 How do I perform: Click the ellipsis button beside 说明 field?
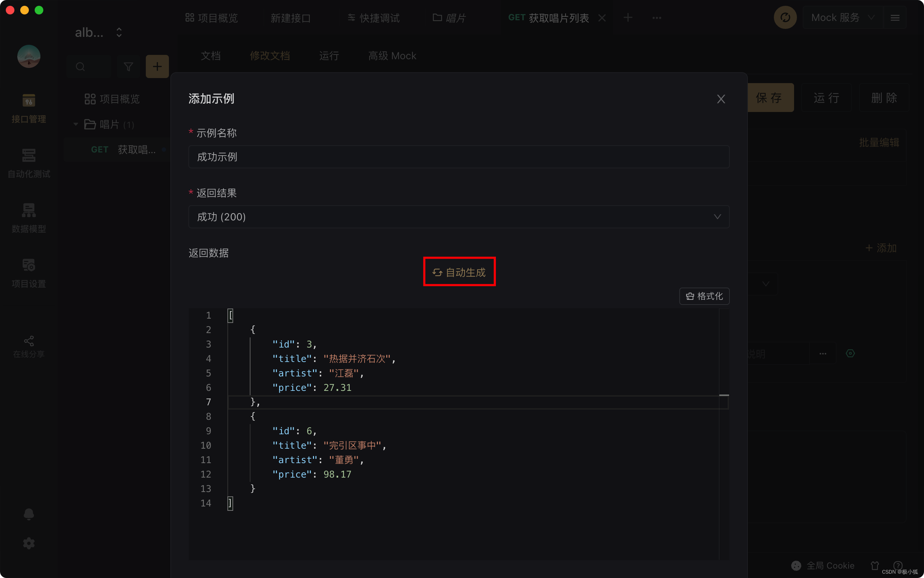click(823, 354)
